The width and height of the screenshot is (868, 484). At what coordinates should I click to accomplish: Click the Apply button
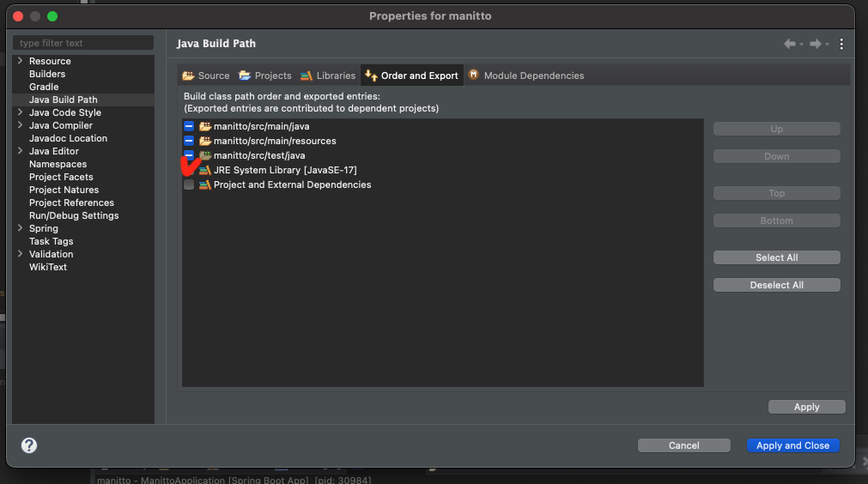[806, 407]
